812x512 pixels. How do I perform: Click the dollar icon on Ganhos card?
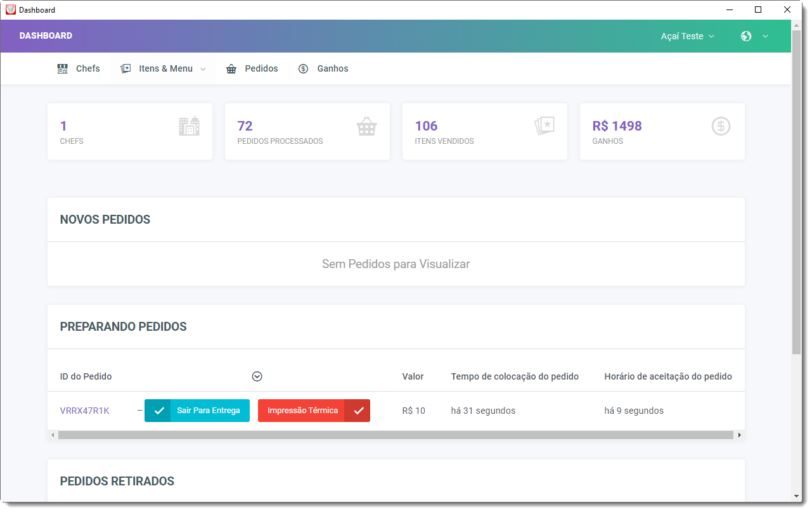coord(721,126)
